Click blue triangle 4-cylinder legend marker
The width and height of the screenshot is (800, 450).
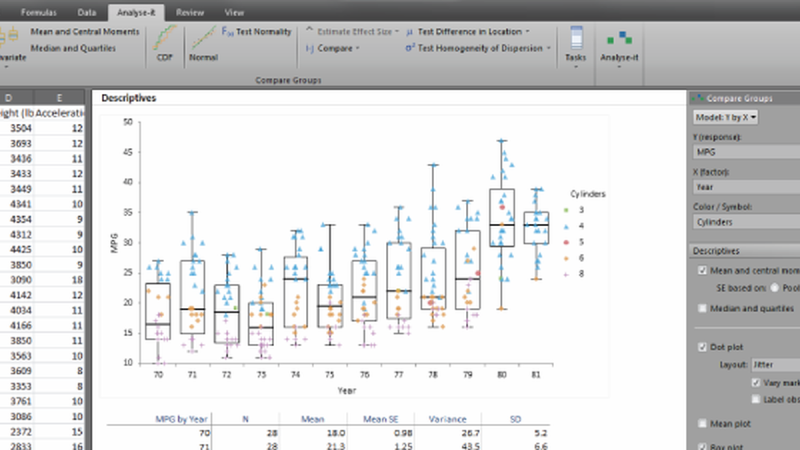click(566, 227)
